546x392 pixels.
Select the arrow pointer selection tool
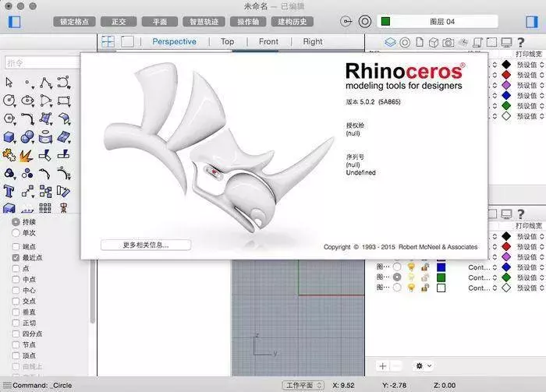9,82
